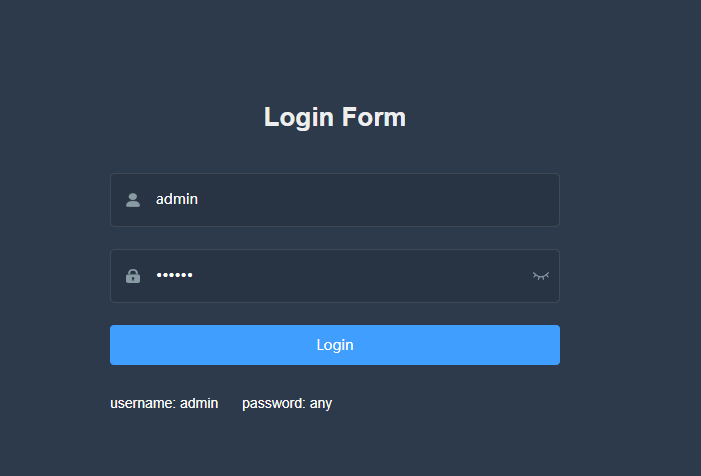Click the Login Form heading
The height and width of the screenshot is (476, 701).
334,117
